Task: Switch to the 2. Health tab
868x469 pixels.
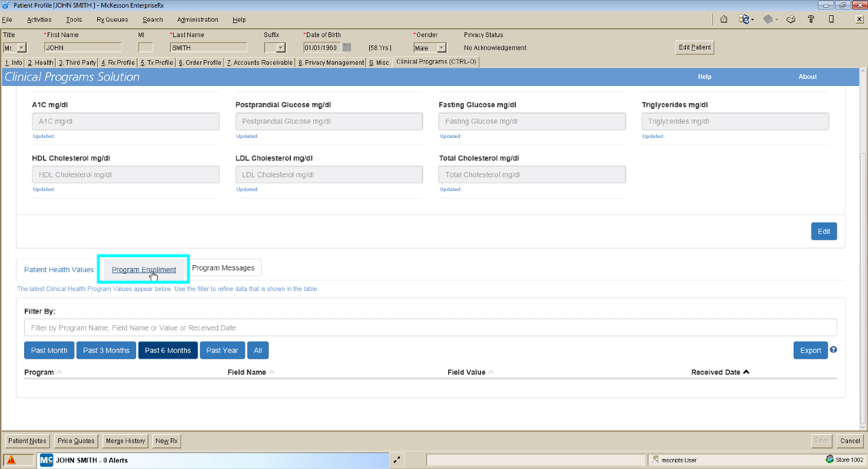Action: click(41, 62)
